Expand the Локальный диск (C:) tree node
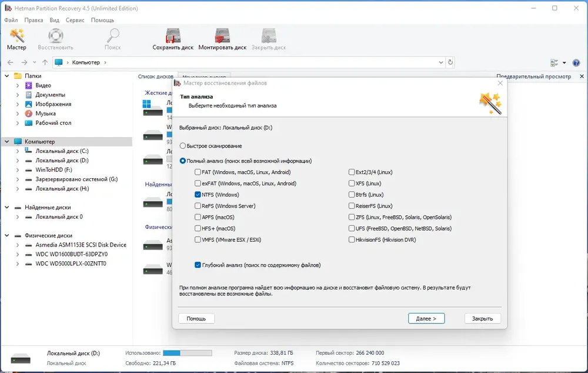Image resolution: width=588 pixels, height=373 pixels. pyautogui.click(x=18, y=151)
